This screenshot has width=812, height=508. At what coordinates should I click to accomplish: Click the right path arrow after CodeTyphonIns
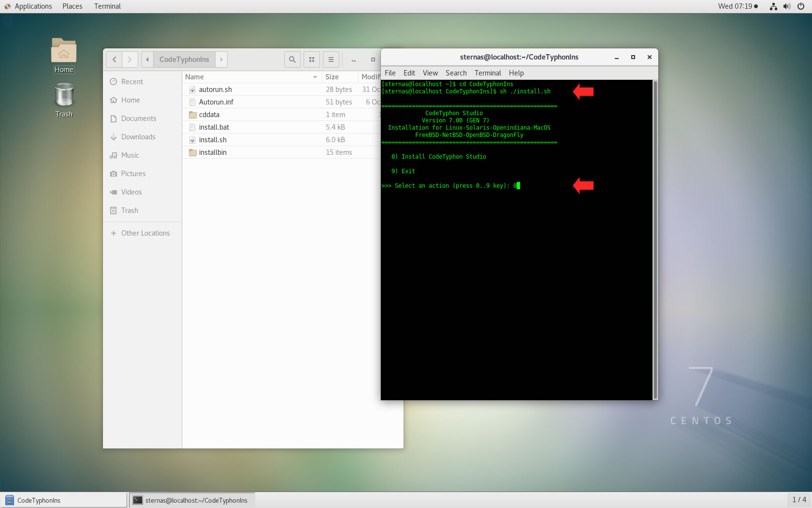221,60
